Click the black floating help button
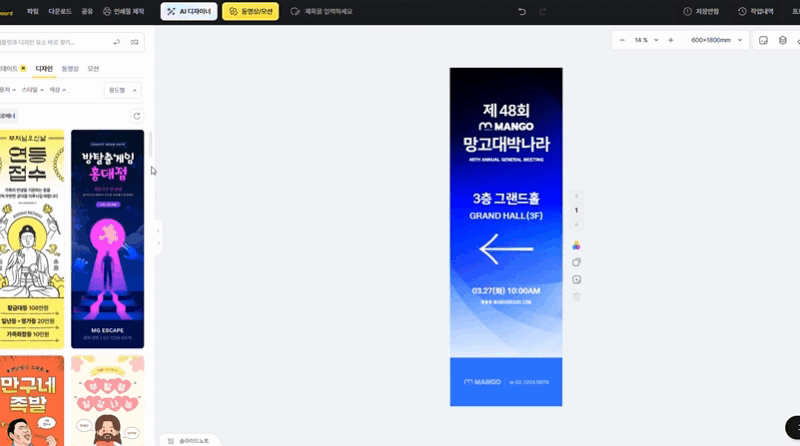Image resolution: width=800 pixels, height=446 pixels. click(x=793, y=427)
